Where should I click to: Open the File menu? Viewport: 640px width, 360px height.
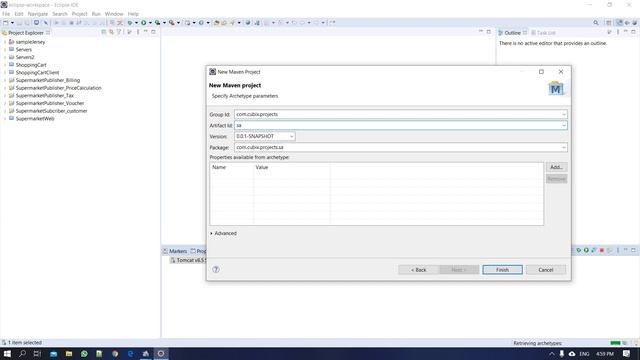[6, 14]
